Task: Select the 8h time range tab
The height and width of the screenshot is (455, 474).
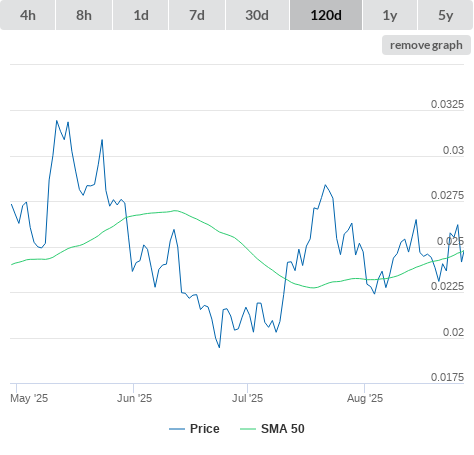Action: point(84,15)
